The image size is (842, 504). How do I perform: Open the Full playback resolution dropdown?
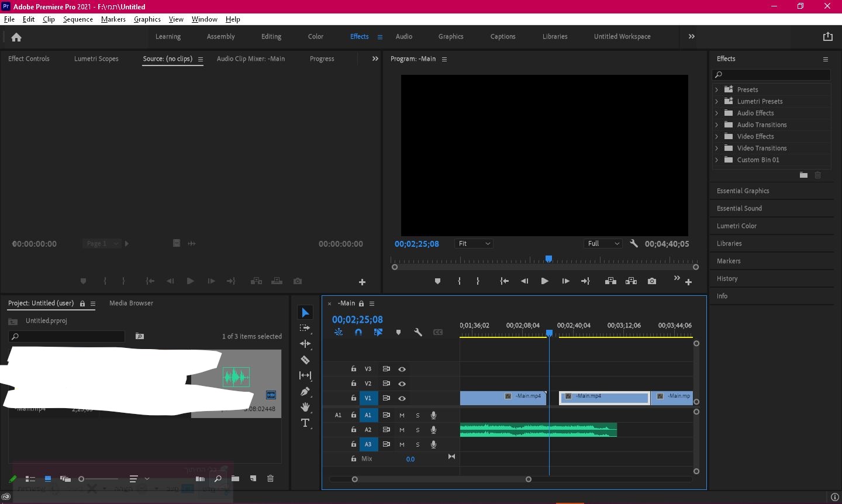pyautogui.click(x=603, y=244)
